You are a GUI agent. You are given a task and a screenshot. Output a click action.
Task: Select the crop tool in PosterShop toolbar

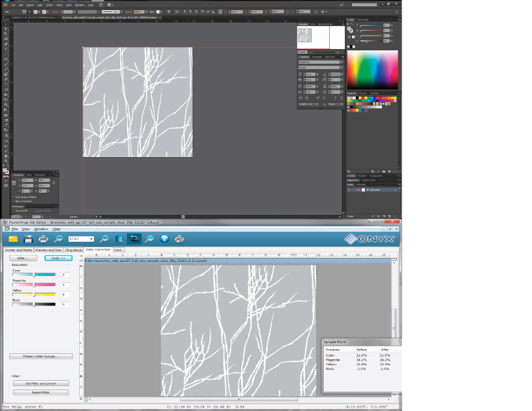(x=134, y=238)
